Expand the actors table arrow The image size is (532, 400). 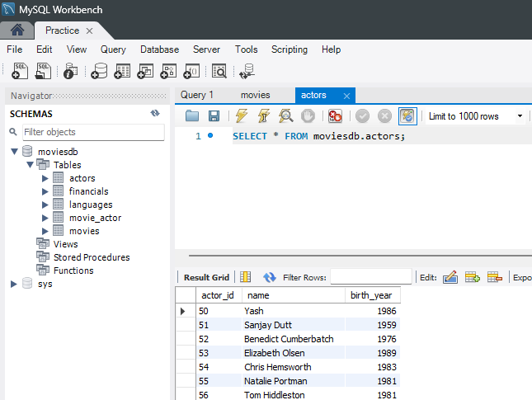point(45,178)
